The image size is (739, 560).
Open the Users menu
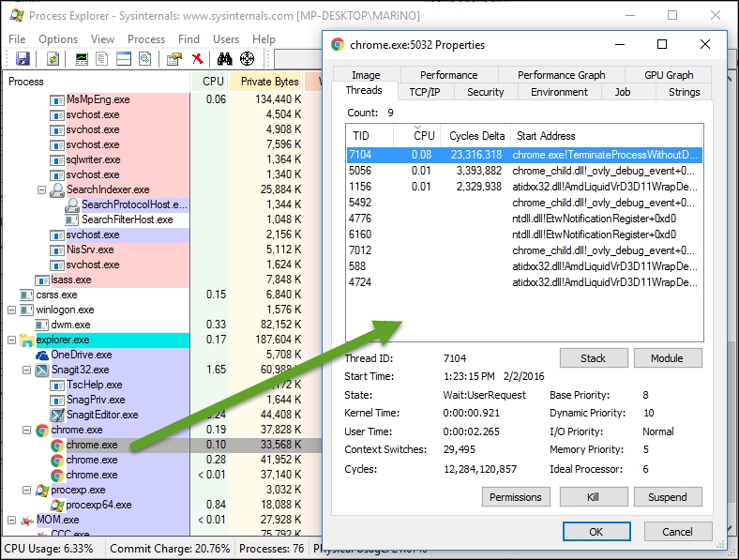point(226,39)
